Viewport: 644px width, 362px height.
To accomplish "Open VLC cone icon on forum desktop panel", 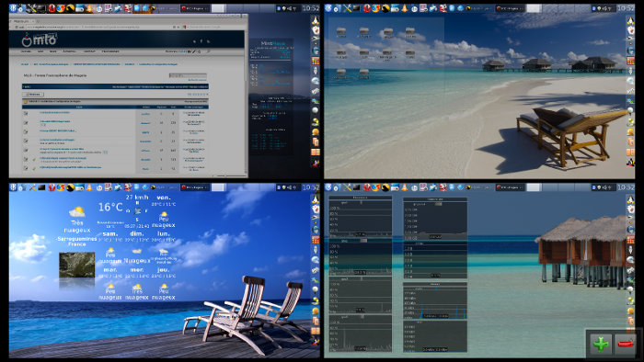I will pos(89,8).
